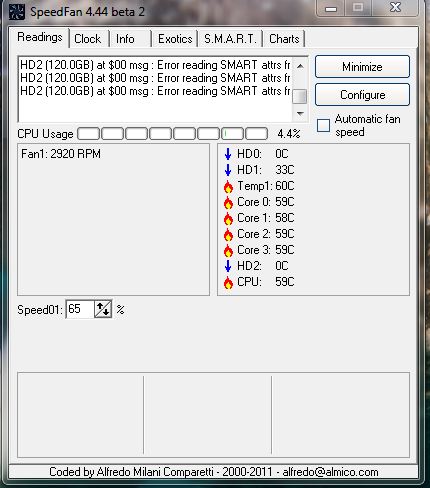This screenshot has height=488, width=430.
Task: Click the seventh CPU usage bar with green mark
Action: coord(233,134)
